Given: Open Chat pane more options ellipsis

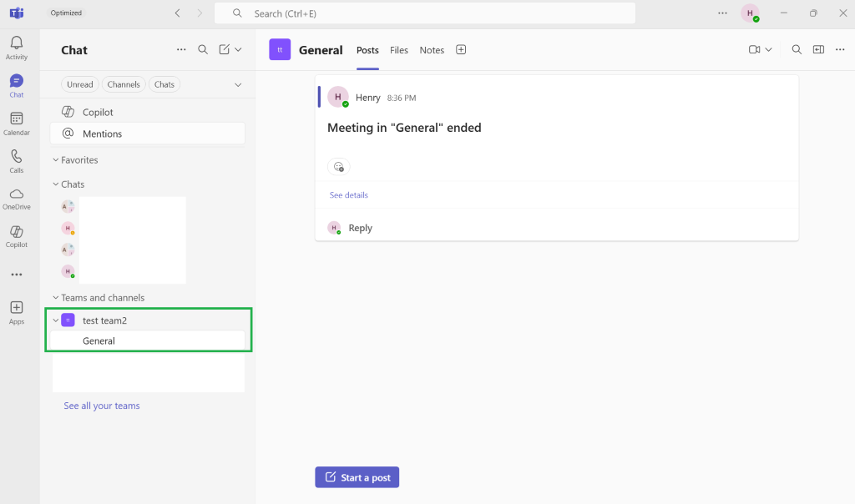Looking at the screenshot, I should click(x=181, y=49).
